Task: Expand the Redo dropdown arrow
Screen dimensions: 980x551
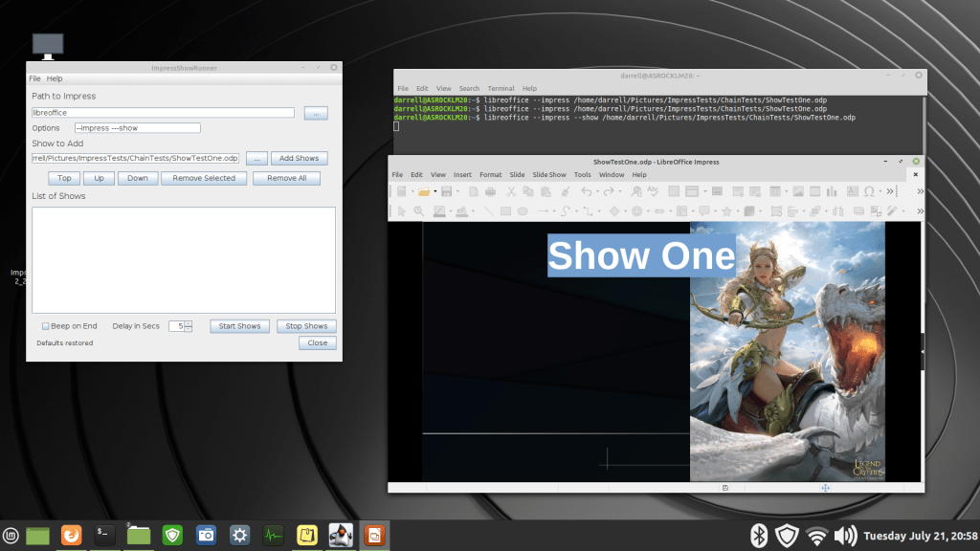Action: pyautogui.click(x=618, y=191)
